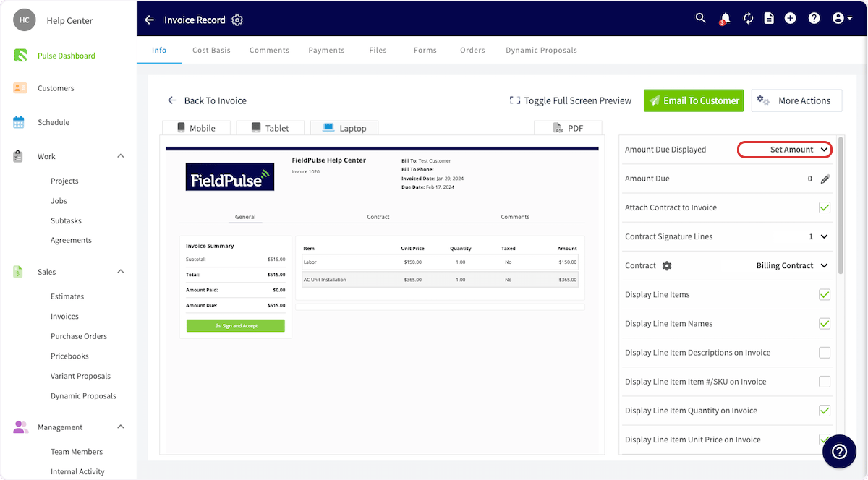Open Jobs in the sidebar
The width and height of the screenshot is (868, 480).
[x=59, y=200]
